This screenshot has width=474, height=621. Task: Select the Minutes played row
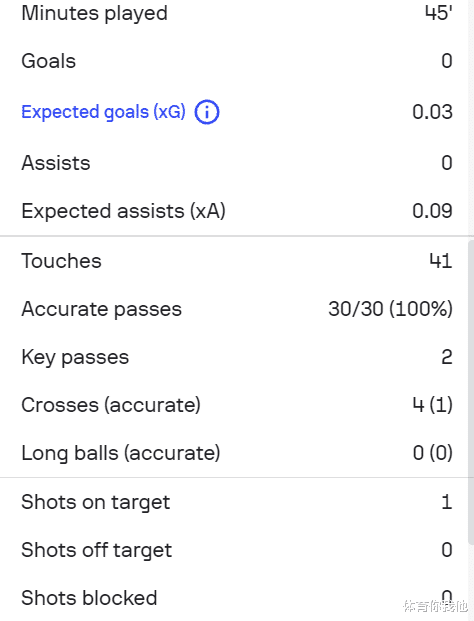[x=237, y=13]
